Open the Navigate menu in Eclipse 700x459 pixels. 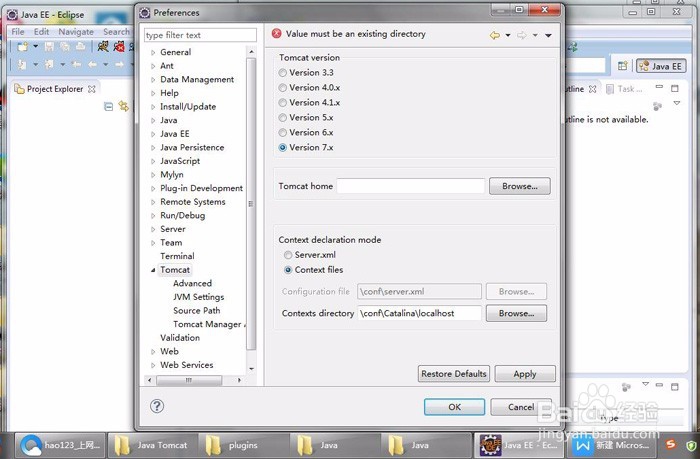[76, 32]
